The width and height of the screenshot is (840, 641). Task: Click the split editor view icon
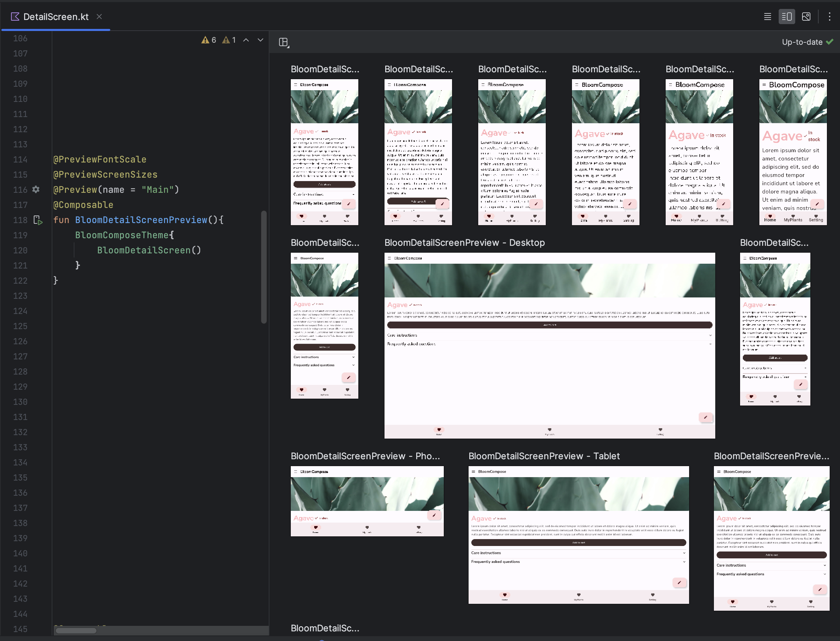tap(787, 16)
